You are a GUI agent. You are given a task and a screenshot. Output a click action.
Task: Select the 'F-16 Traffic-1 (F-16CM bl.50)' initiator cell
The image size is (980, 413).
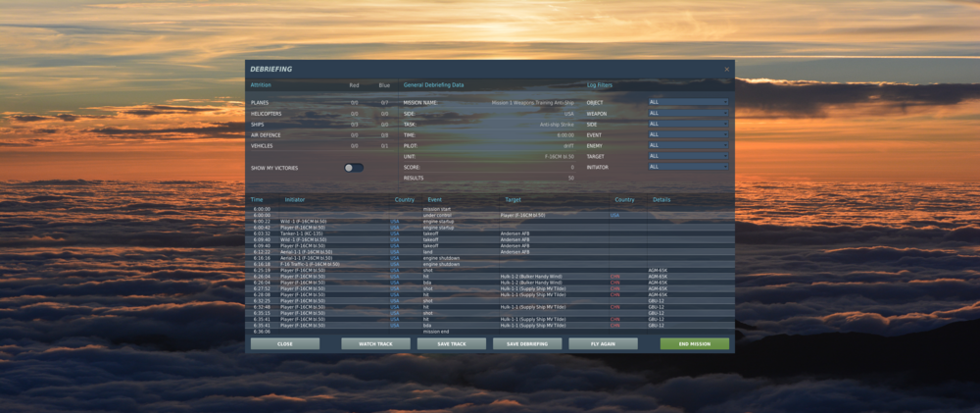point(310,264)
